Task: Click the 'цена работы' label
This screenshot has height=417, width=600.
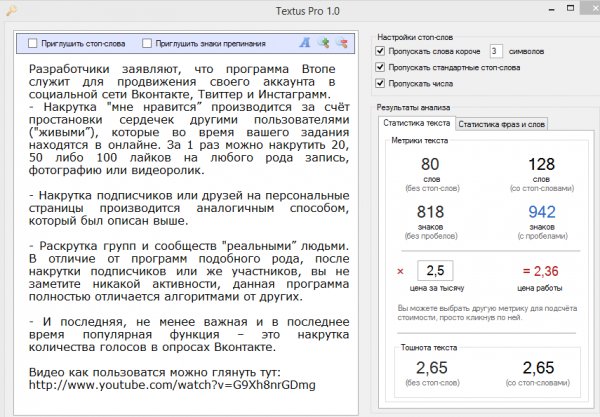Action: pos(540,288)
